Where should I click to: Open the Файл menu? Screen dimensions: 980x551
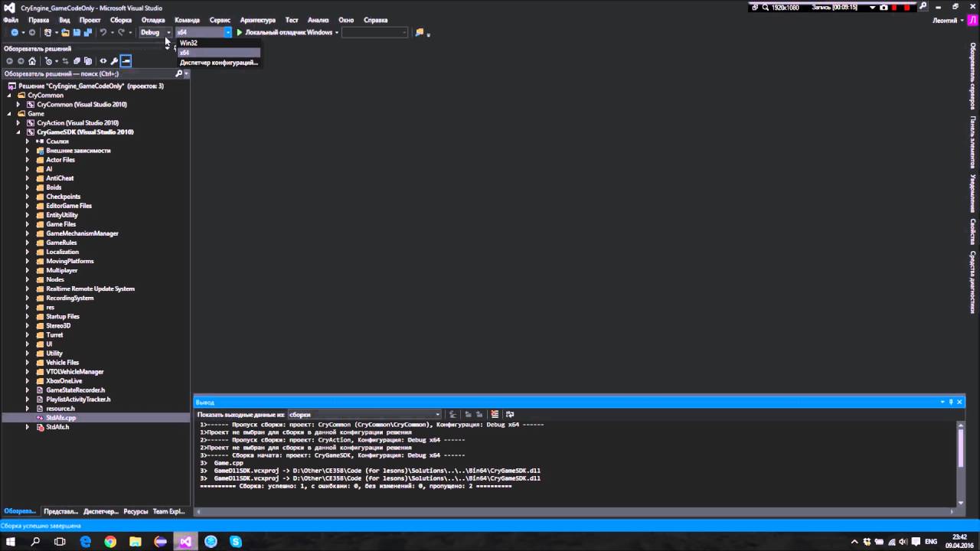[11, 20]
